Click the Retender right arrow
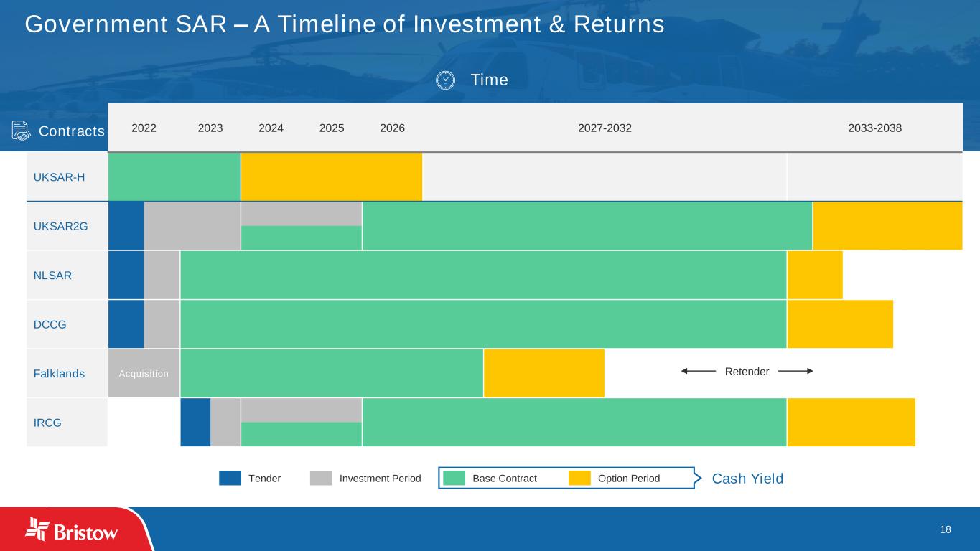The image size is (980, 551). pos(795,371)
